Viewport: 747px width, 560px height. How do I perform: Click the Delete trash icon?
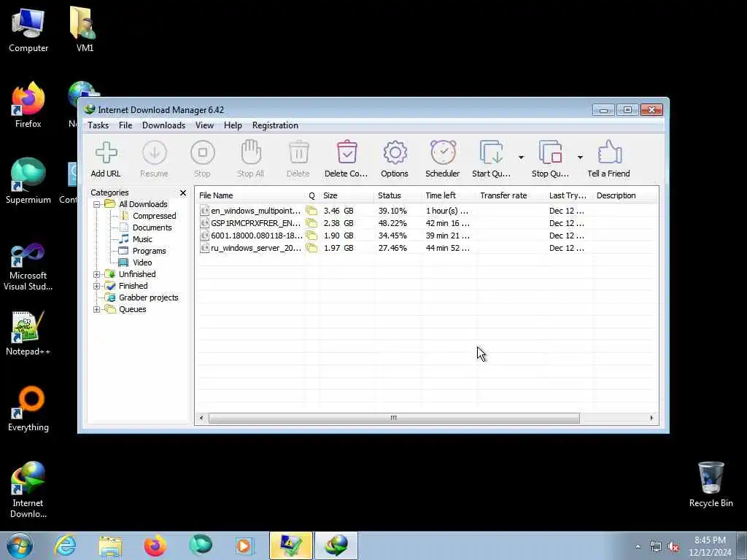click(x=298, y=152)
